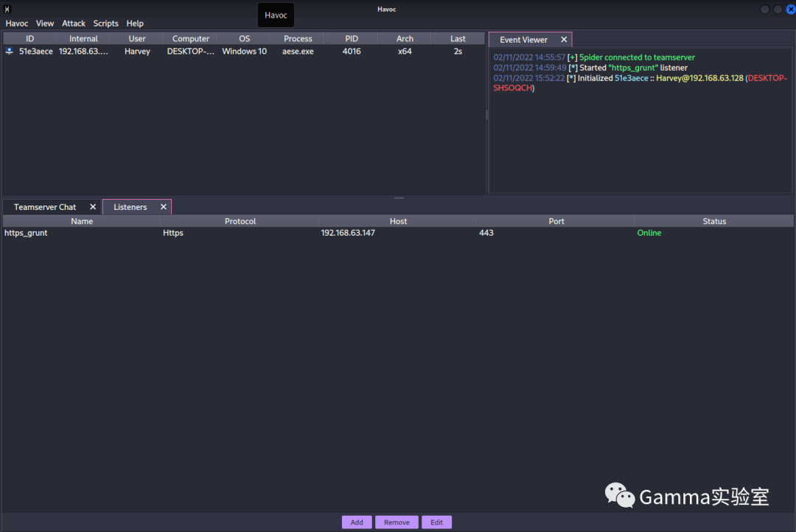The height and width of the screenshot is (532, 796).
Task: Click the 'Initialized 51e3aece' event line
Action: (x=640, y=83)
